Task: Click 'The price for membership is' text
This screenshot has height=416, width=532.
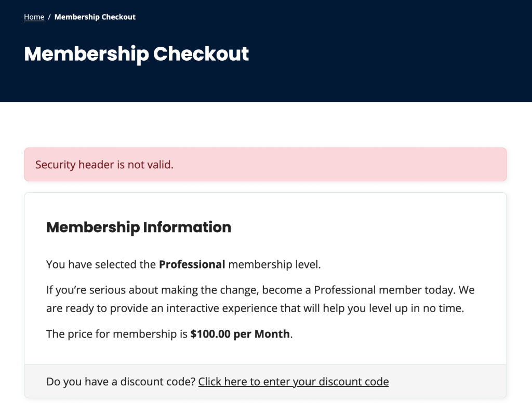Action: pos(116,334)
